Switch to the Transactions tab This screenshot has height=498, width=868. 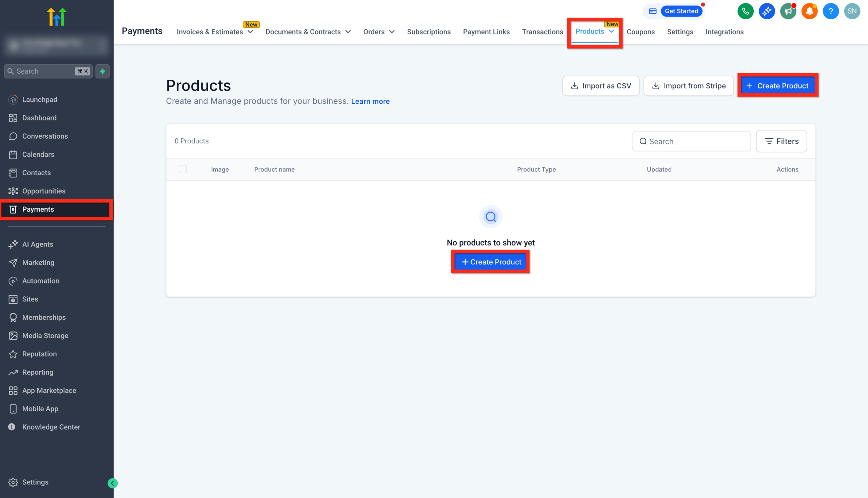click(x=543, y=32)
